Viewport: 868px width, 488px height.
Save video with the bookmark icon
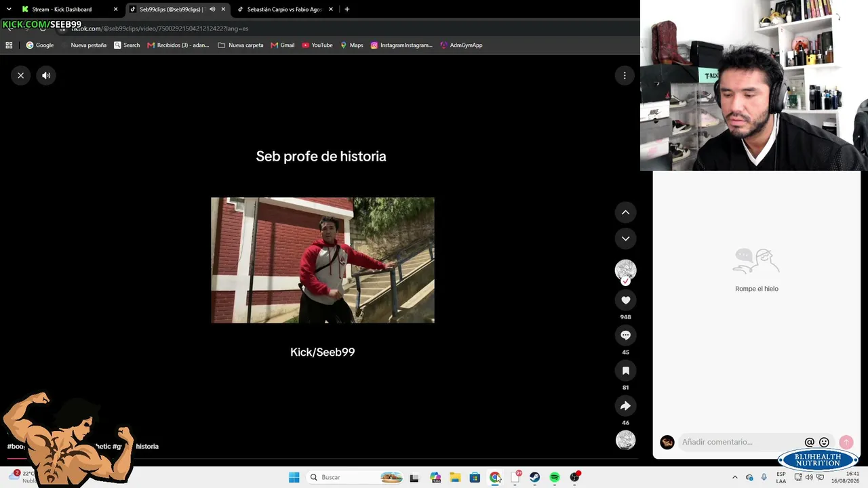click(x=625, y=371)
